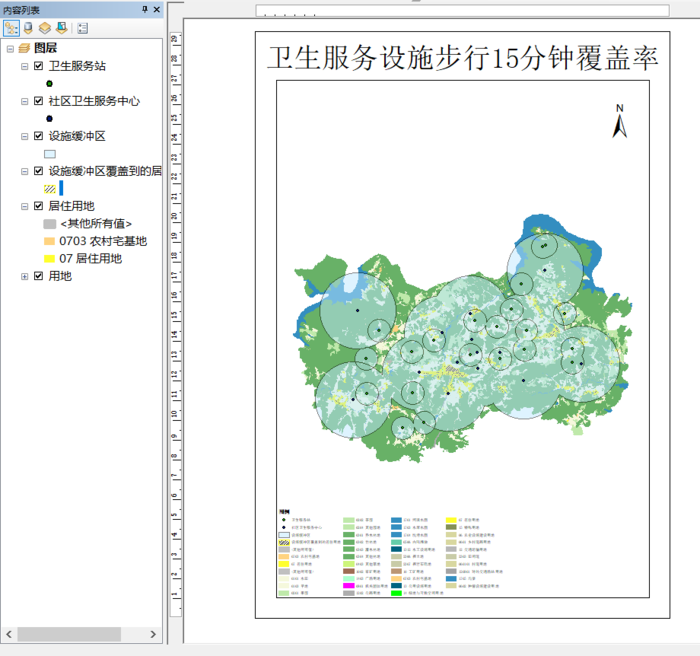
Task: Collapse 设施缓冲区覆盖到的居 layer legend
Action: (x=25, y=171)
